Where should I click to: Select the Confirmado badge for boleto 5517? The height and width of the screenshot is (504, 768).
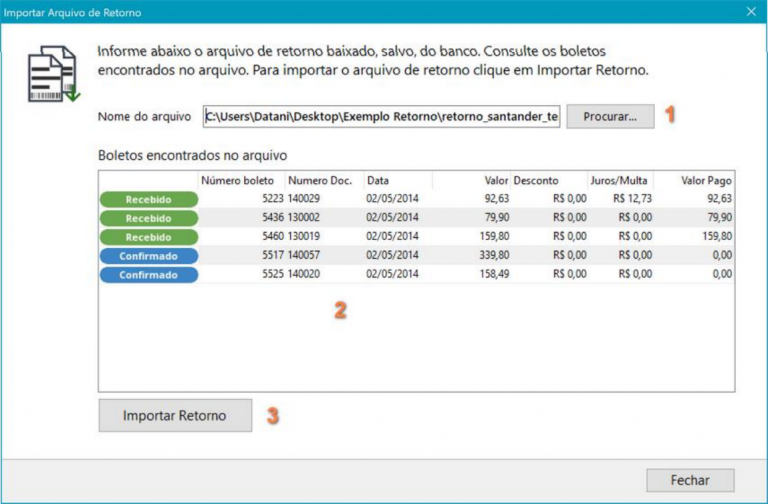pyautogui.click(x=148, y=256)
